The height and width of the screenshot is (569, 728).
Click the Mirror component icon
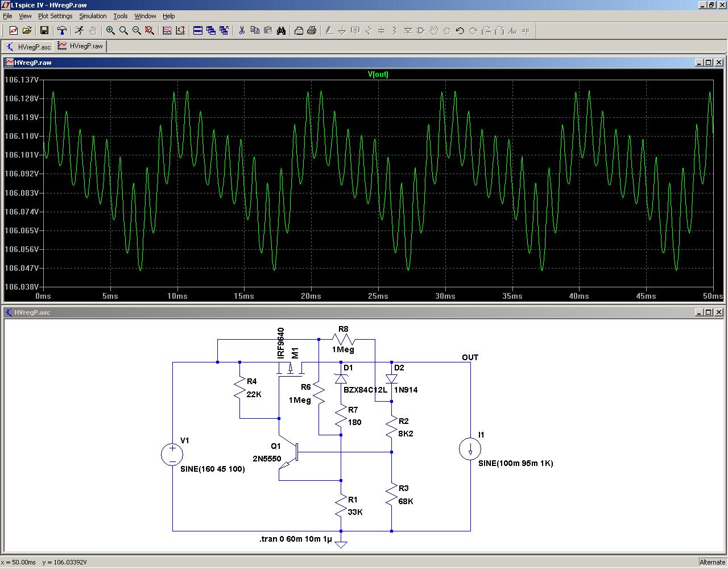pos(499,31)
